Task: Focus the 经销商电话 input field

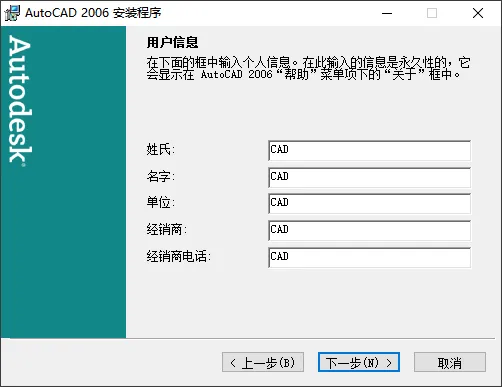Action: click(x=369, y=258)
